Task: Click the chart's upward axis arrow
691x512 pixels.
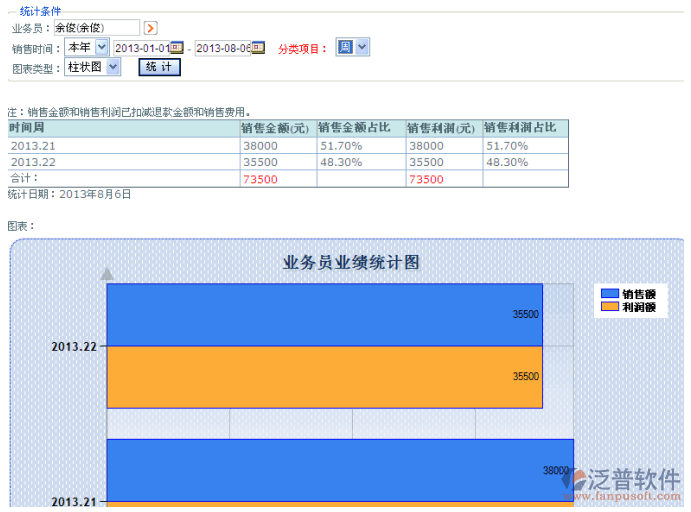Action: 107,273
